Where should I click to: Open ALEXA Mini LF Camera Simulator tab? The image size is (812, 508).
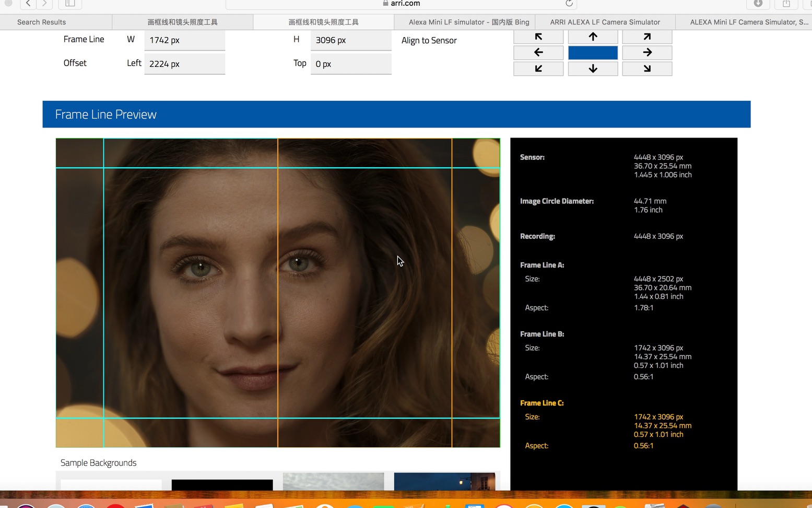[x=744, y=22]
